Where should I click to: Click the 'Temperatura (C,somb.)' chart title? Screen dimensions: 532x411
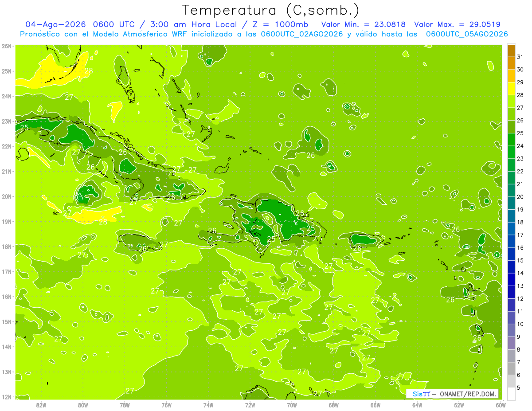coord(270,10)
